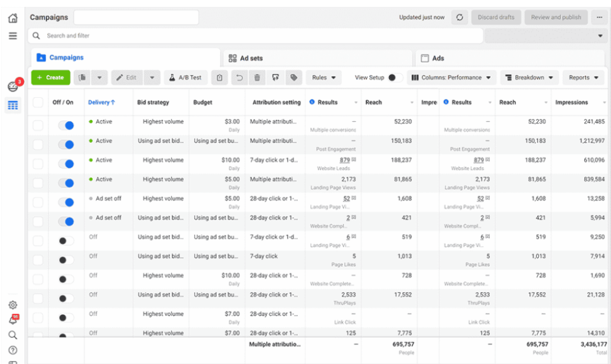Click search magnifier in filter bar
Viewport: 611px width, 364px height.
(x=36, y=36)
